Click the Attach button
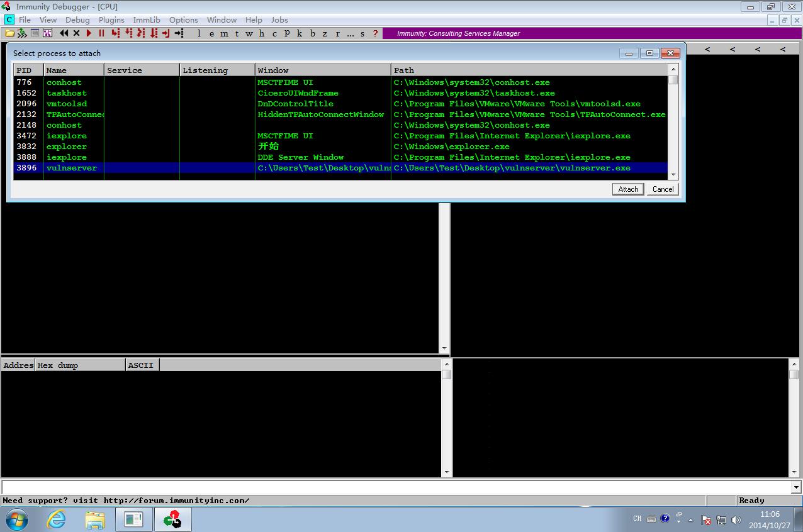The width and height of the screenshot is (803, 532). (x=628, y=189)
